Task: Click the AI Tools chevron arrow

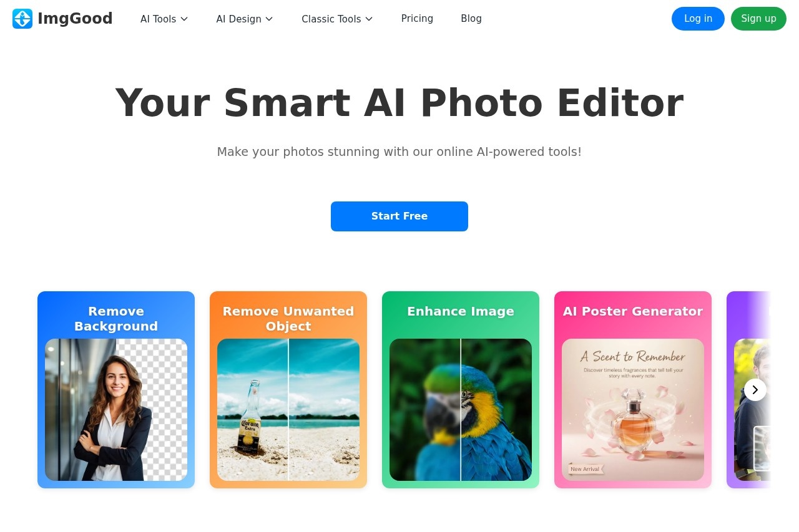Action: pyautogui.click(x=184, y=19)
